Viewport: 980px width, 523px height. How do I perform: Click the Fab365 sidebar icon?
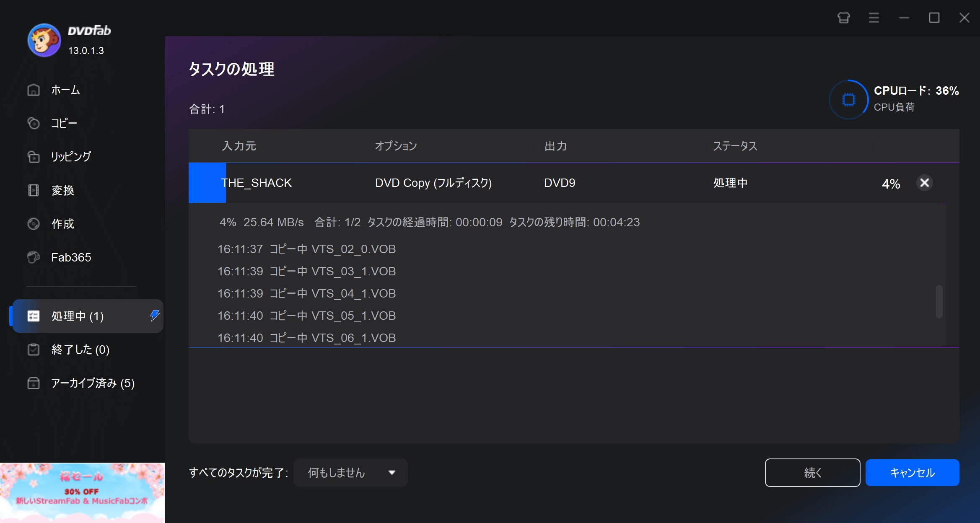[34, 257]
